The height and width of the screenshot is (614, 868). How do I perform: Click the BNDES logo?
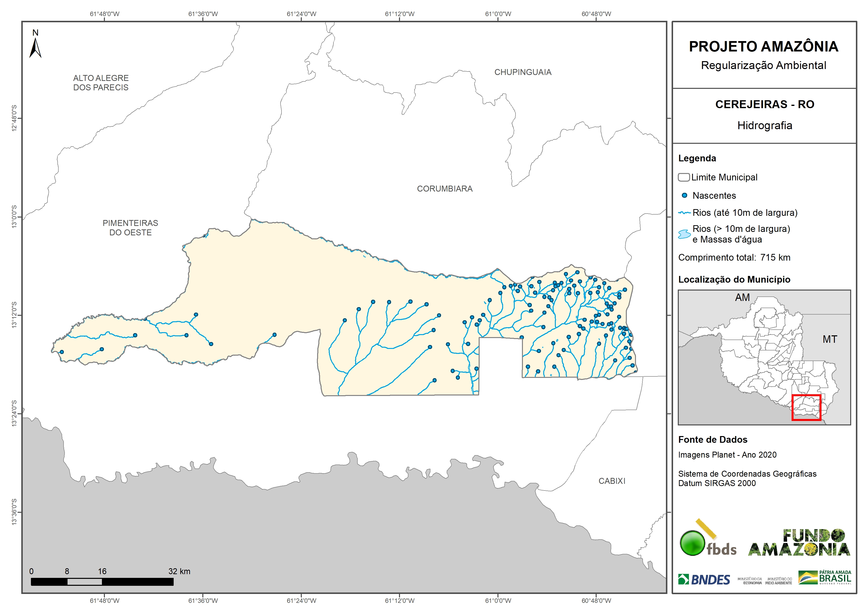pos(704,580)
